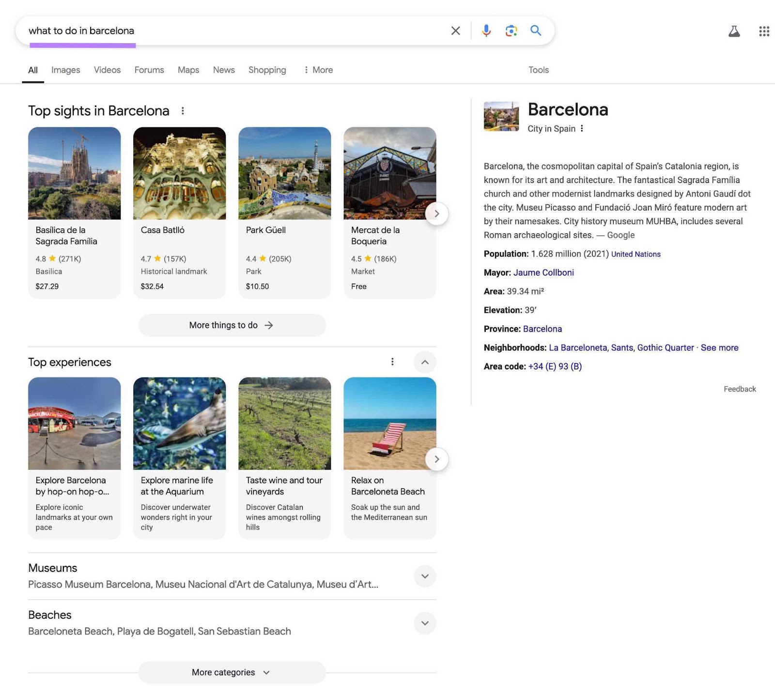Click the Park Güell title text
Viewport: 775px width, 700px height.
click(x=265, y=230)
